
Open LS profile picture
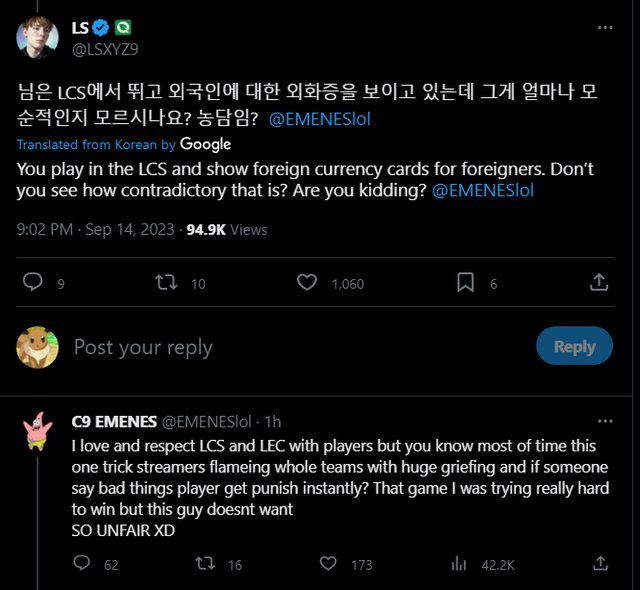click(x=36, y=37)
